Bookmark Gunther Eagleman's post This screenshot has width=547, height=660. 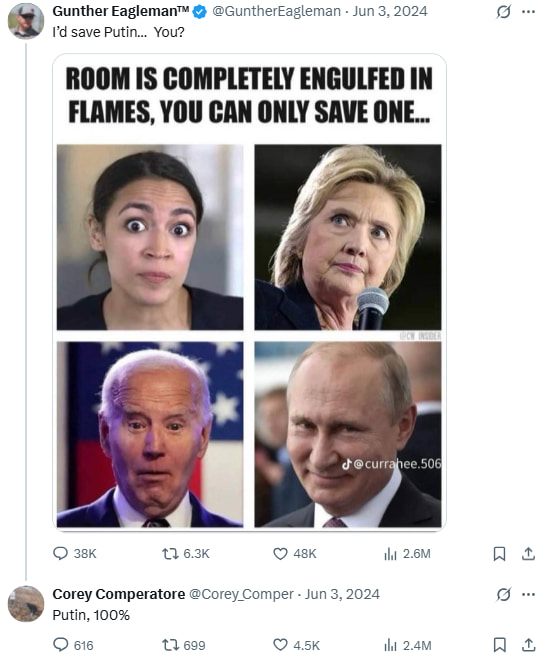click(x=499, y=554)
